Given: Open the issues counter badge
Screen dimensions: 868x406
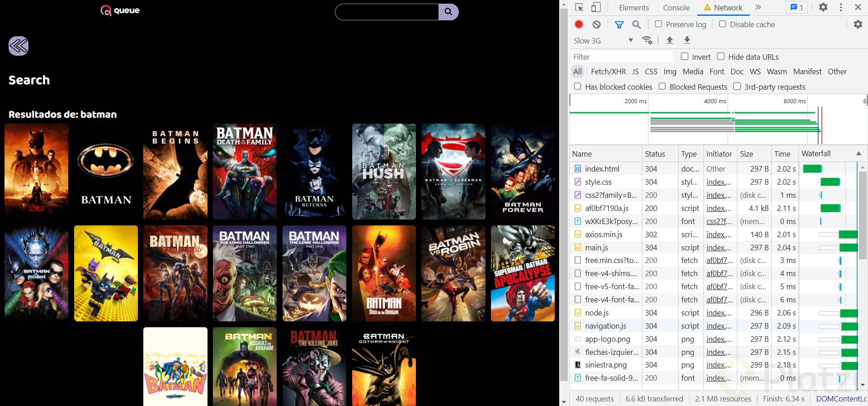Looking at the screenshot, I should coord(797,7).
